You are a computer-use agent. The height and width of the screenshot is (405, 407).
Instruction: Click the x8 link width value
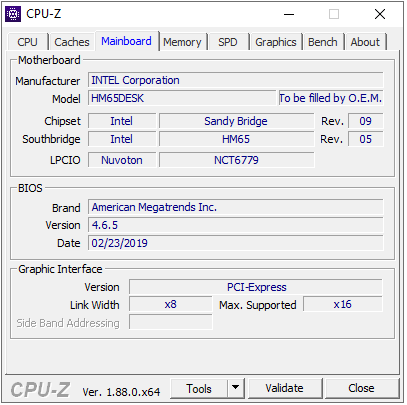(x=171, y=305)
